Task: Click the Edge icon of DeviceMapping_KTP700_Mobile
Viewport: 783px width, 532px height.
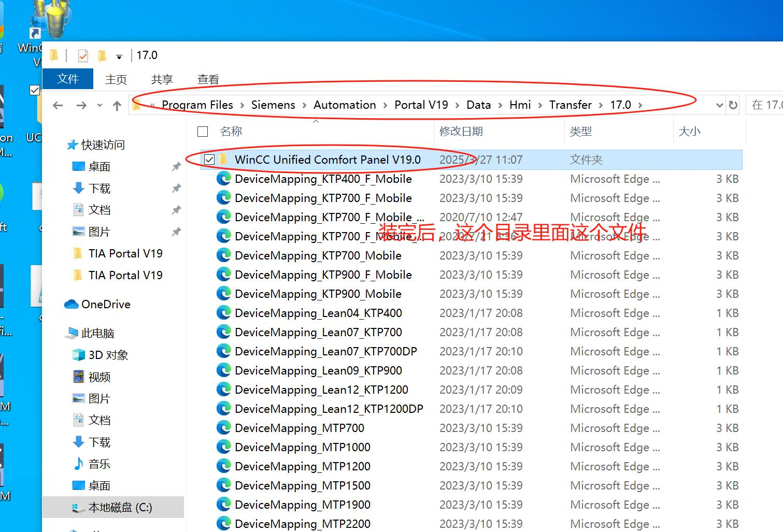Action: click(224, 256)
